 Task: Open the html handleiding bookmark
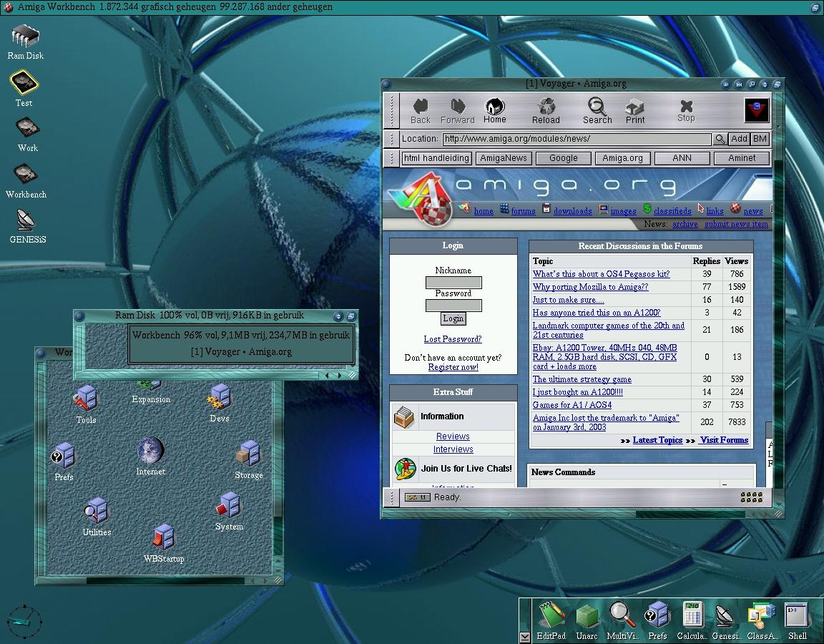[x=436, y=158]
